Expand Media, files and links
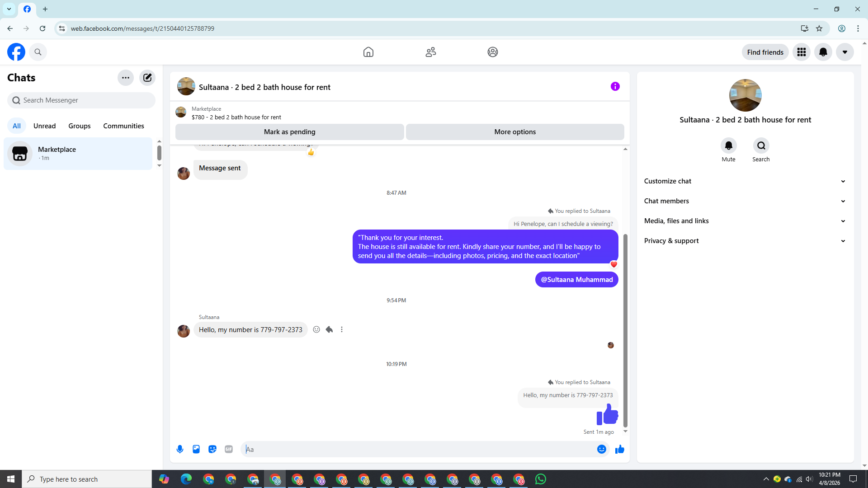The image size is (868, 488). pos(745,221)
